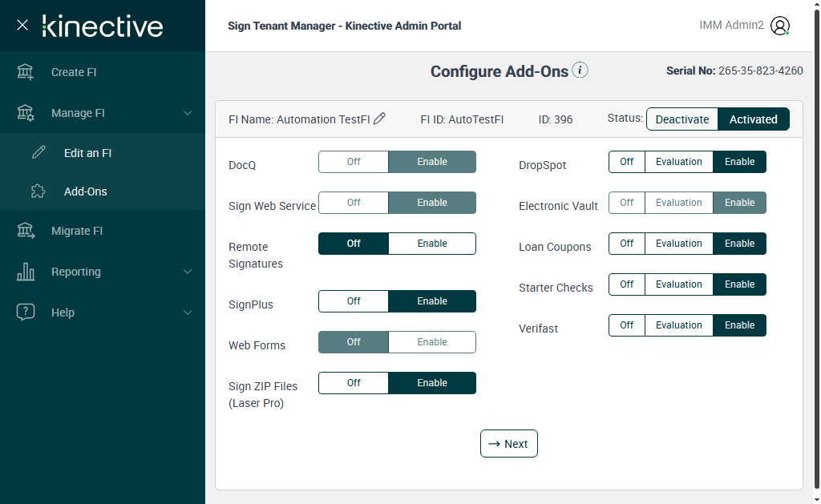Set DropSpot to Evaluation
Screen dimensions: 821x504
point(678,162)
